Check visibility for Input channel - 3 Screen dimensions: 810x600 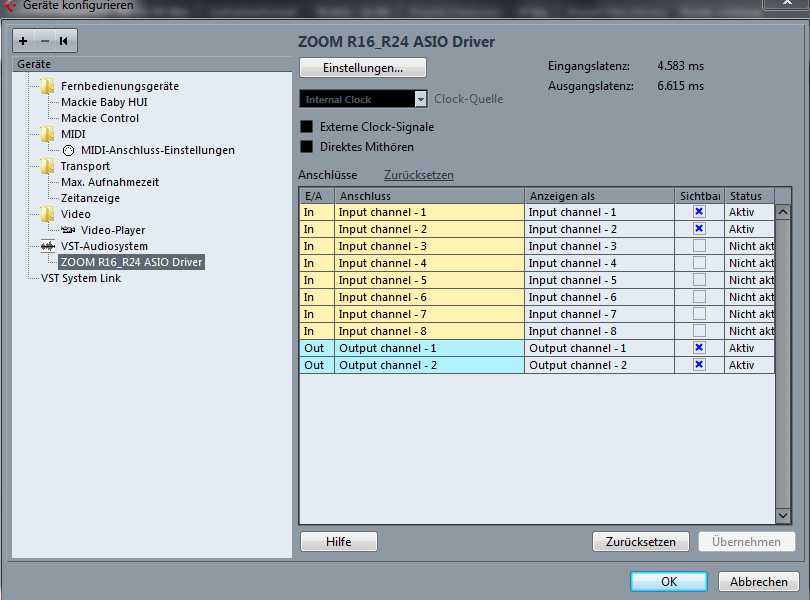699,245
